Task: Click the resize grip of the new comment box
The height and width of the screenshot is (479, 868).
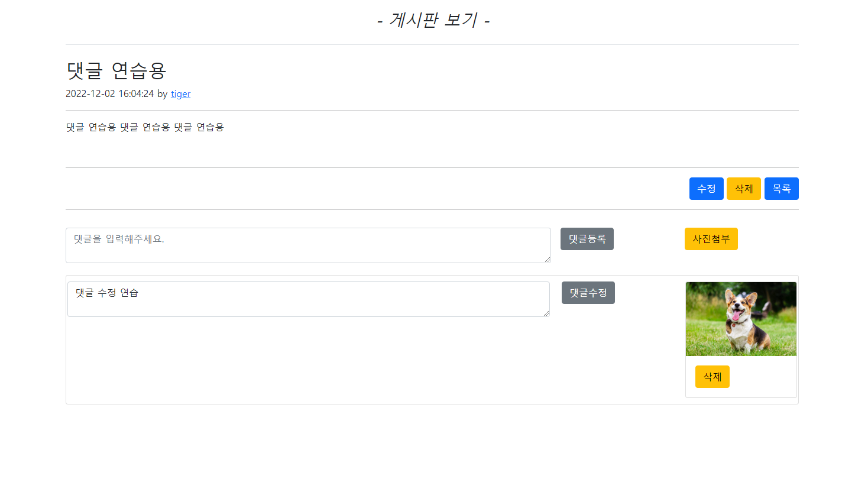Action: [547, 259]
